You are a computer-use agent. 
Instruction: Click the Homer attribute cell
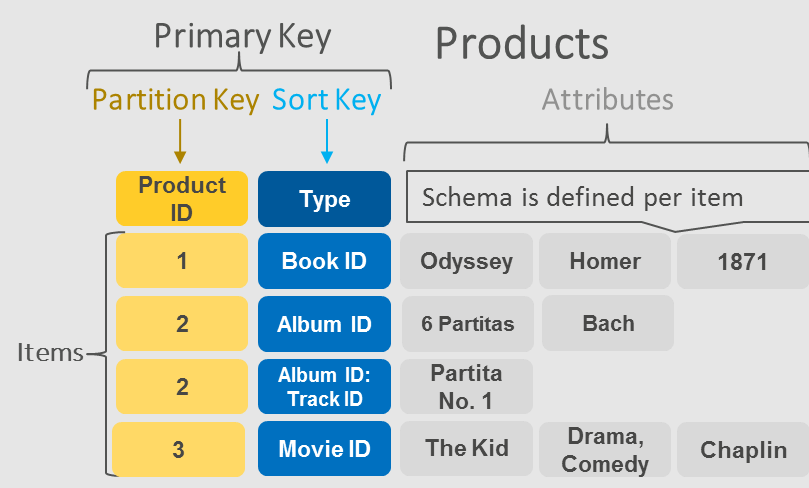(x=605, y=261)
